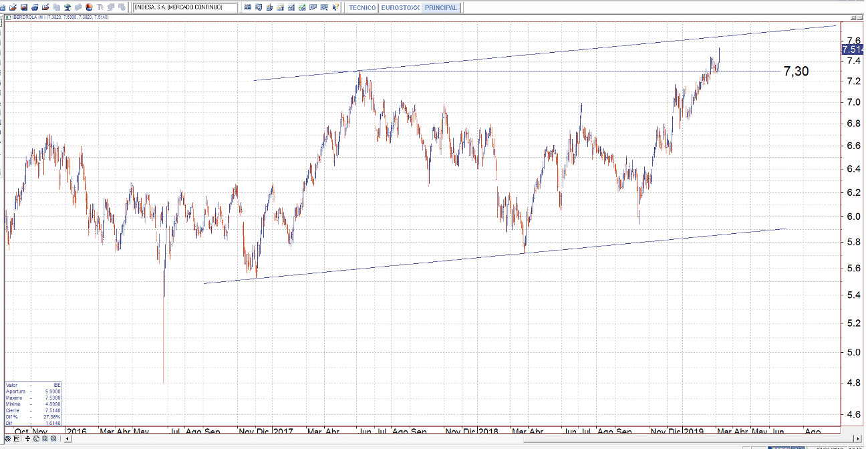Click the text tool 'T' icon
Viewport: 868px width, 449px height.
coord(100,7)
